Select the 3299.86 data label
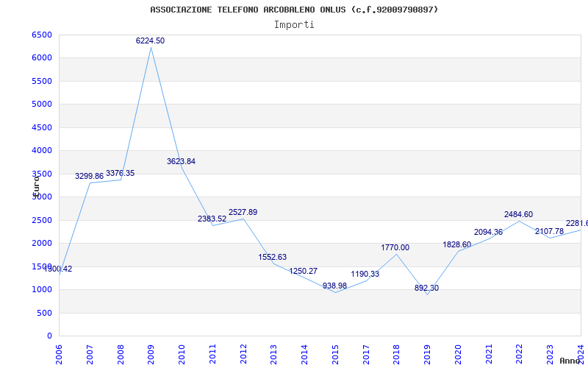588x368 pixels. (89, 176)
